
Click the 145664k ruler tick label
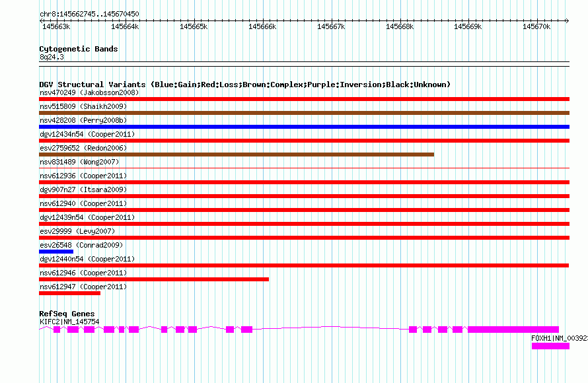[x=125, y=26]
